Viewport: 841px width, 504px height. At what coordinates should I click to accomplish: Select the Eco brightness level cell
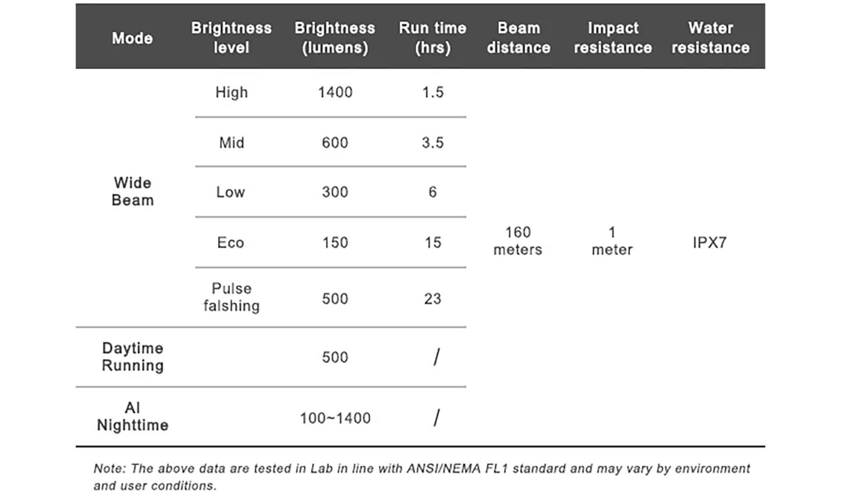coord(230,243)
